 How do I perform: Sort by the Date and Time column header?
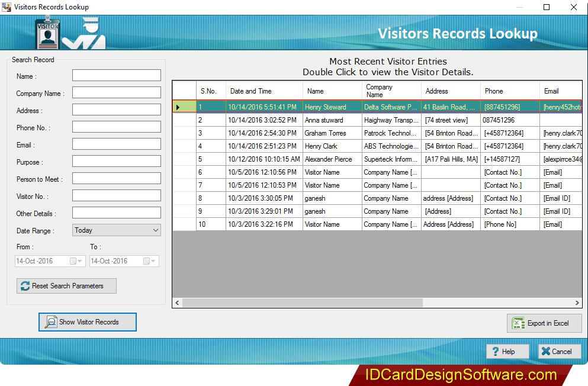251,91
